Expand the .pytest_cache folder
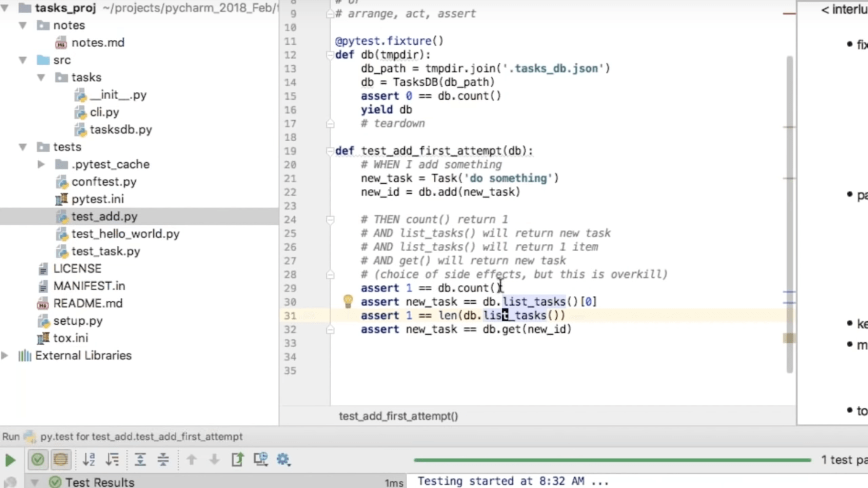868x488 pixels. point(41,164)
